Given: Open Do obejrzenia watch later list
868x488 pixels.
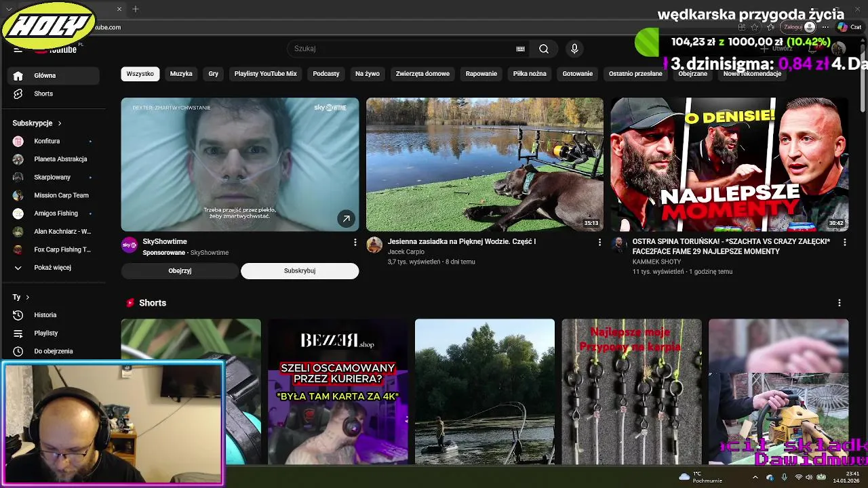Looking at the screenshot, I should pos(53,351).
